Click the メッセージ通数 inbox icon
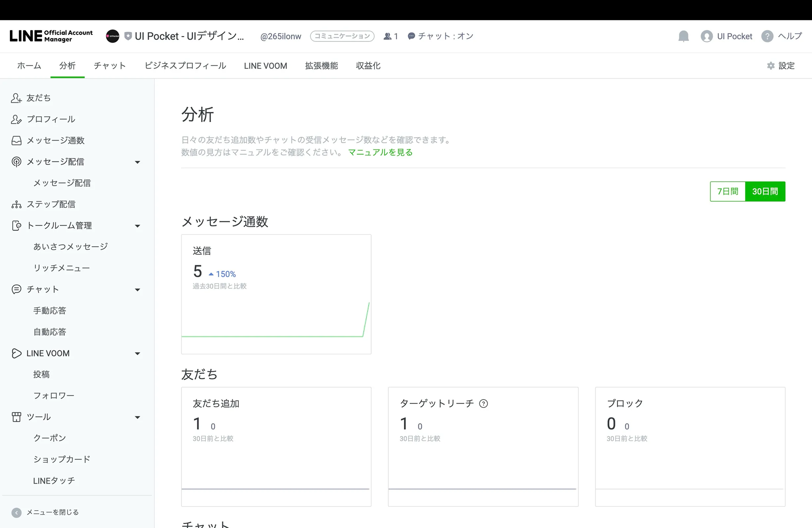The height and width of the screenshot is (528, 812). click(16, 141)
